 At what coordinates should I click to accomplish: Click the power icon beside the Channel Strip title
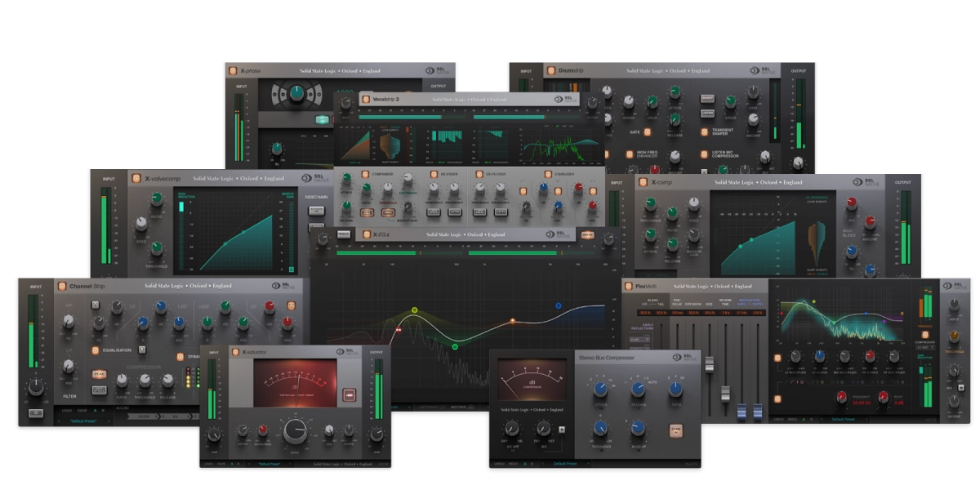[x=62, y=285]
